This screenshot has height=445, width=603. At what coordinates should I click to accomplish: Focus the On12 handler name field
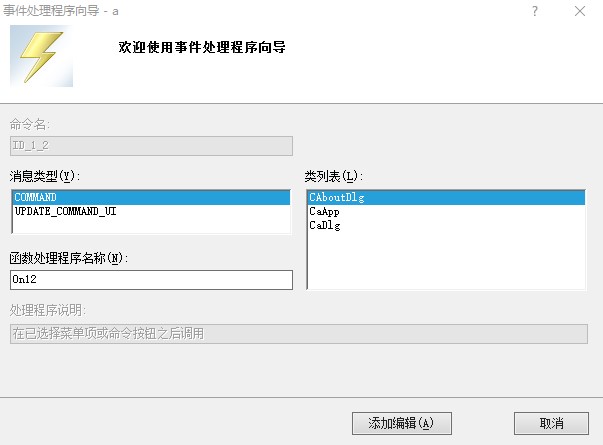click(x=150, y=280)
